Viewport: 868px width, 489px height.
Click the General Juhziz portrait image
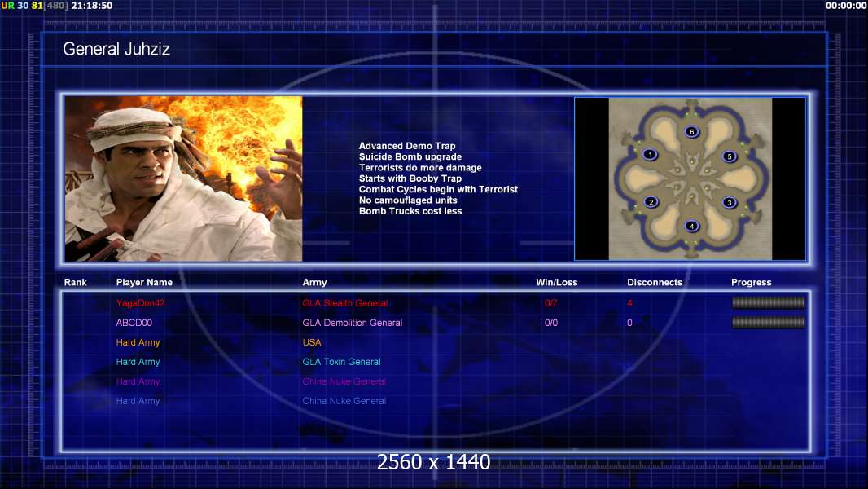[184, 178]
